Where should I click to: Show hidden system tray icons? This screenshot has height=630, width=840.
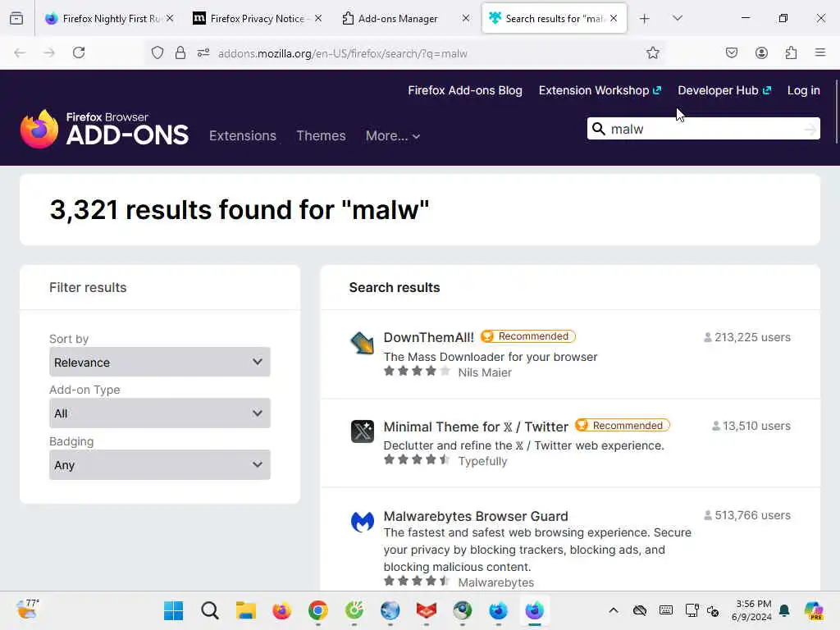click(x=614, y=610)
